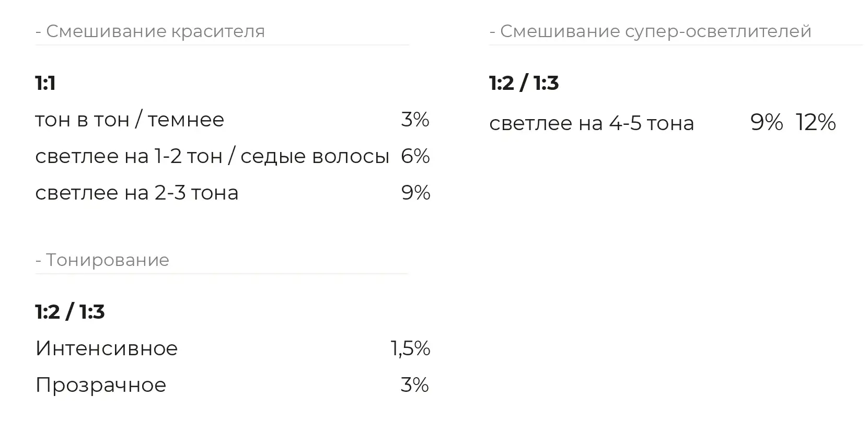Viewport: 868px width, 431px height.
Task: Click the "тон в тон / темнее" label
Action: 130,120
